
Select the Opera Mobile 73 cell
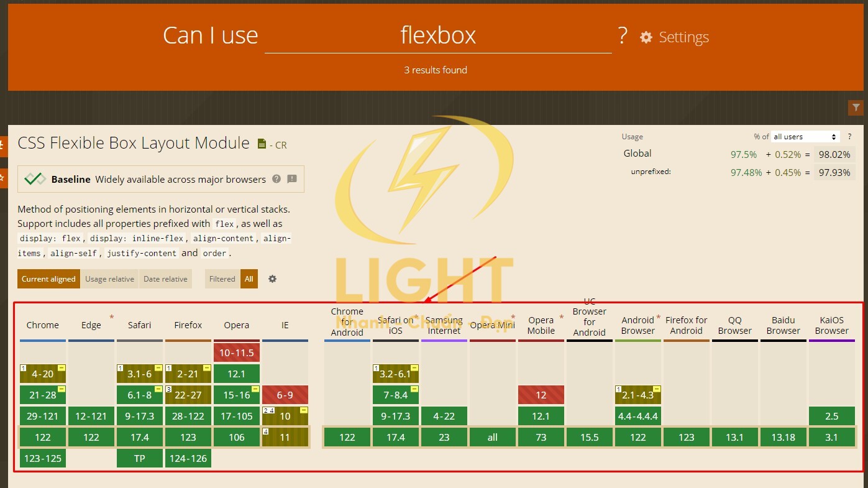click(x=541, y=437)
